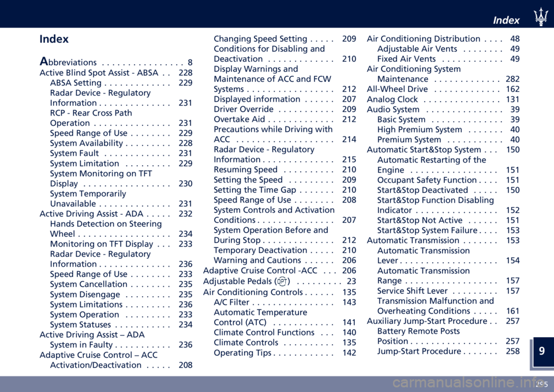The width and height of the screenshot is (554, 392).
Task: Go to the System Temporarily Unavailable entry
Action: 121,199
